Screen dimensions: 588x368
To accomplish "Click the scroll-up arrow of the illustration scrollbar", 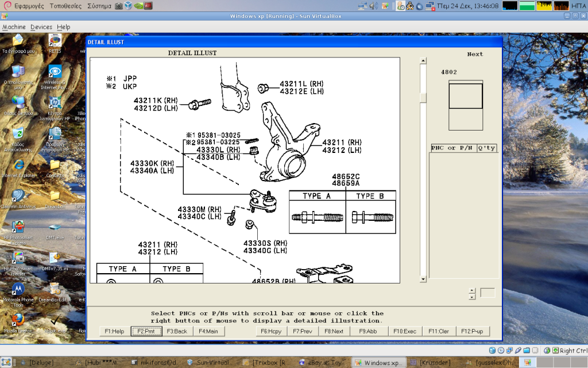I will click(x=423, y=61).
